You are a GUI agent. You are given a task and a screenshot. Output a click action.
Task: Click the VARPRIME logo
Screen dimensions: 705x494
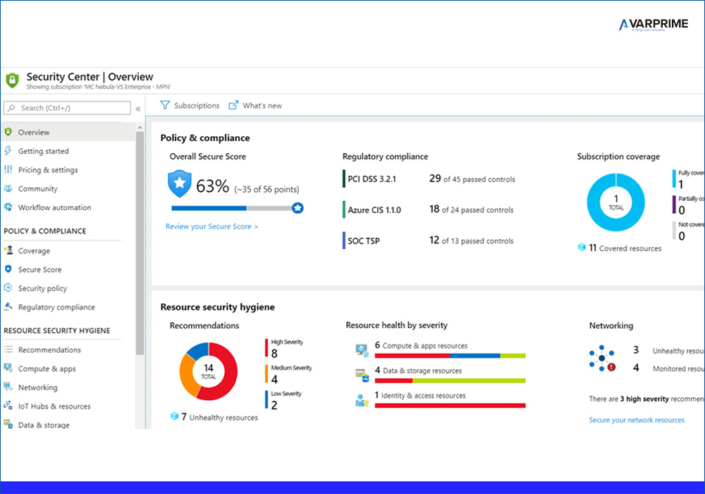tap(653, 24)
